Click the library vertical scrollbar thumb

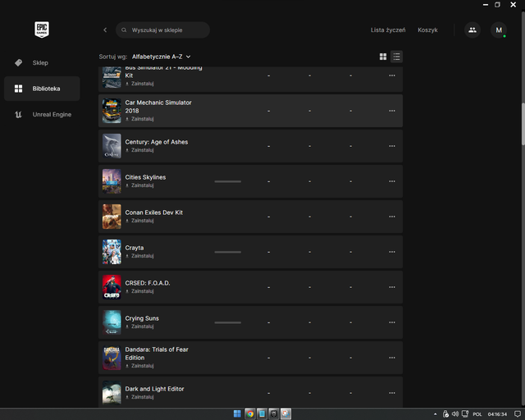pyautogui.click(x=523, y=124)
